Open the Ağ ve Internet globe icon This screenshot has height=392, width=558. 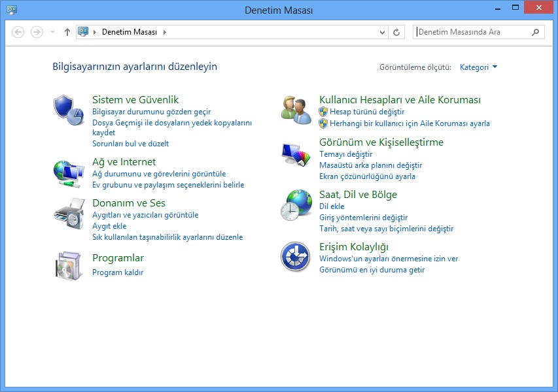click(x=69, y=173)
